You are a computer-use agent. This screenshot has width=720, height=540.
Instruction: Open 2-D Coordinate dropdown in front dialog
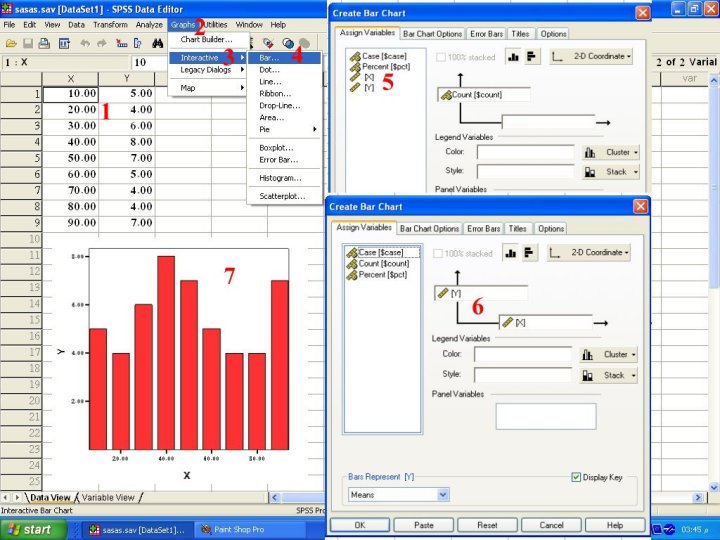coord(589,253)
